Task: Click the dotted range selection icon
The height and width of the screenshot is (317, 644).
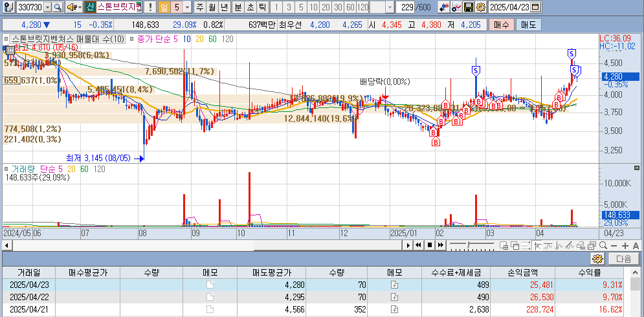Action: 526,246
